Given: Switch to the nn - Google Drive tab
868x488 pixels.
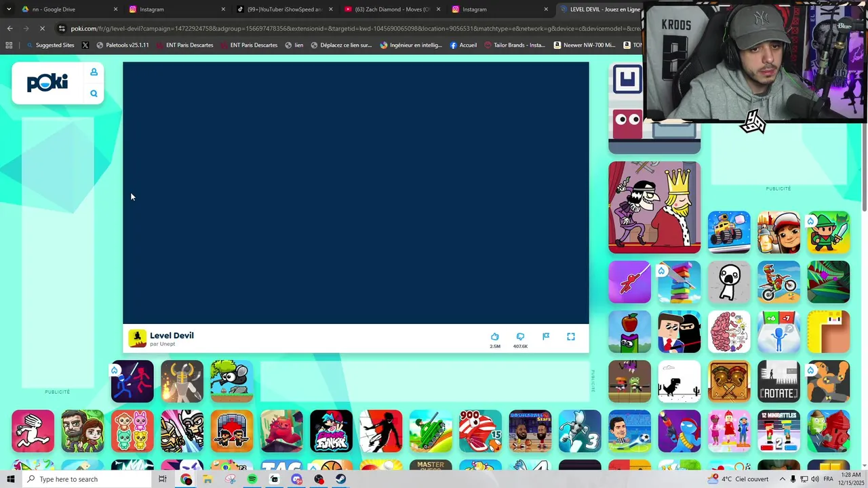Looking at the screenshot, I should pos(68,9).
